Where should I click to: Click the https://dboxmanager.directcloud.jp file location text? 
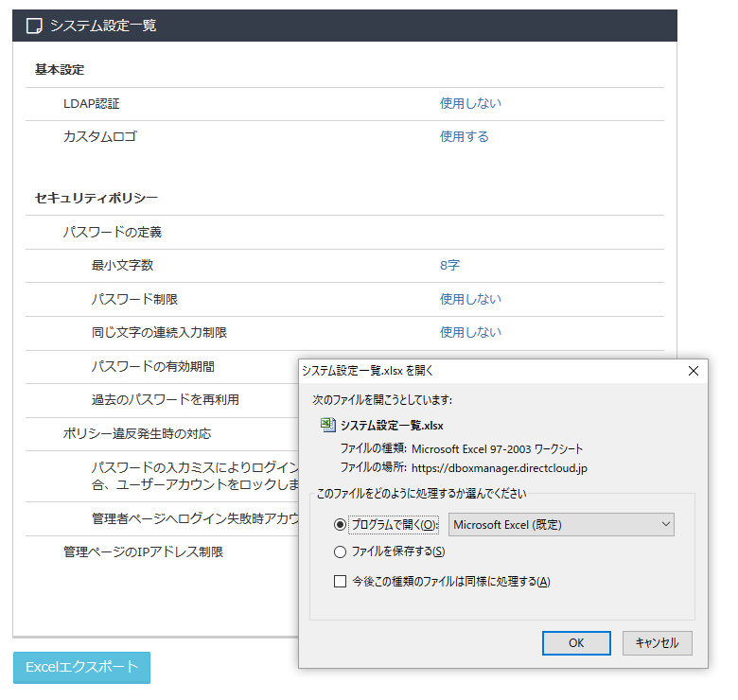point(499,468)
